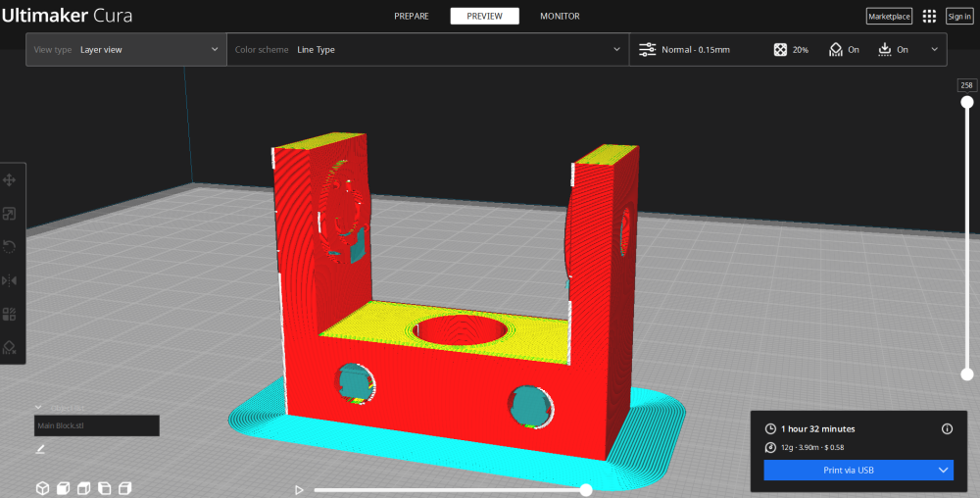This screenshot has height=498, width=980.
Task: Open the View type Layer view dropdown
Action: [x=126, y=49]
